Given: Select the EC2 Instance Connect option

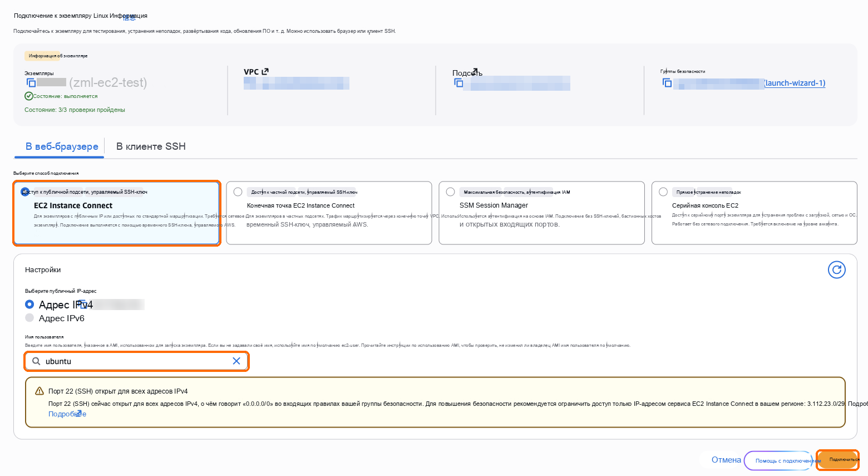Looking at the screenshot, I should pos(117,213).
